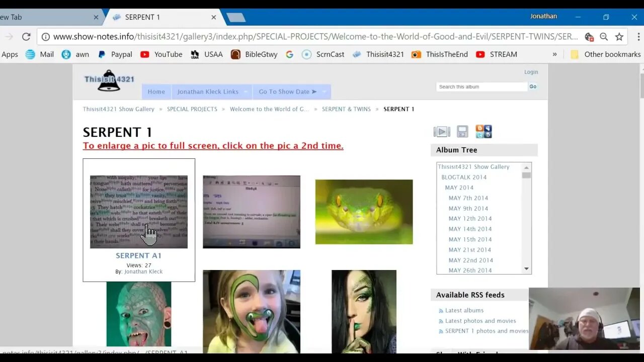Open the social share icons button

484,132
